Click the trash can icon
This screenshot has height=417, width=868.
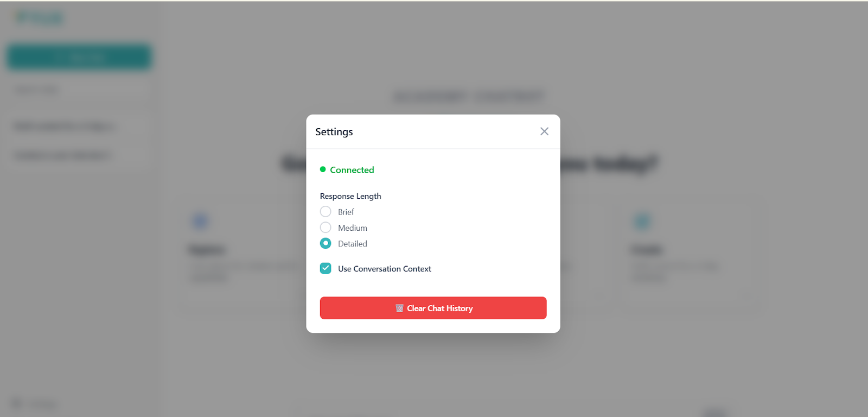399,308
